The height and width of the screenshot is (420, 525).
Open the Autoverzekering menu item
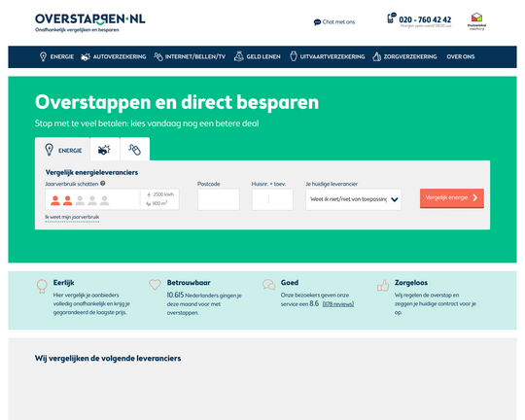tap(120, 56)
